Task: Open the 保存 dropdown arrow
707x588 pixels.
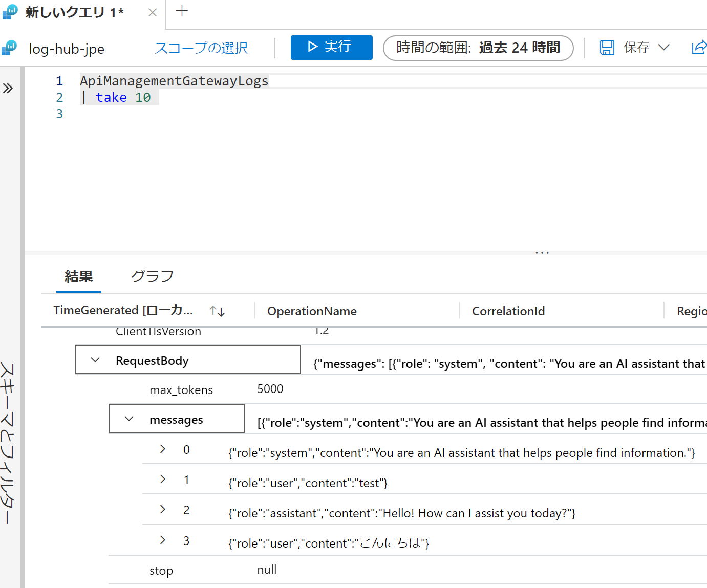Action: pos(664,48)
